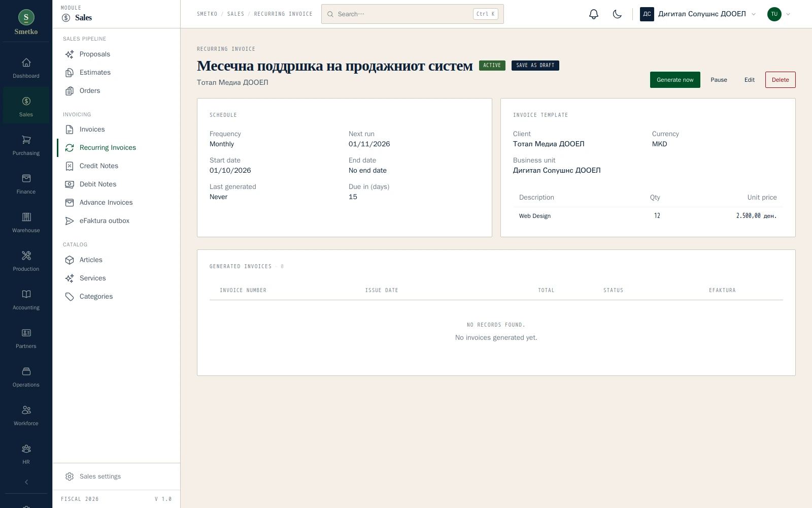The width and height of the screenshot is (812, 508).
Task: Open Estimates menu item
Action: [116, 73]
